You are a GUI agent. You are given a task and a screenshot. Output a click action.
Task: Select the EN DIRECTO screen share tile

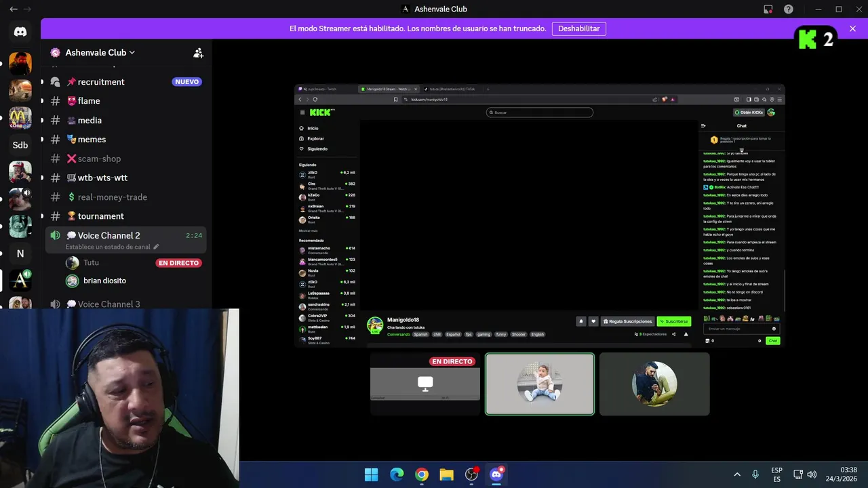point(425,384)
